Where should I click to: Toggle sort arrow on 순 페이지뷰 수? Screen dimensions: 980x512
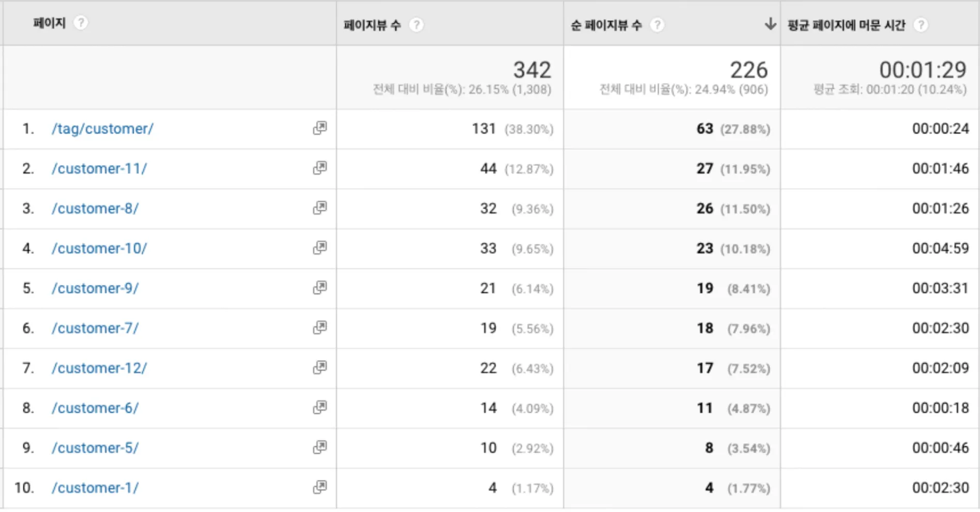pos(770,24)
